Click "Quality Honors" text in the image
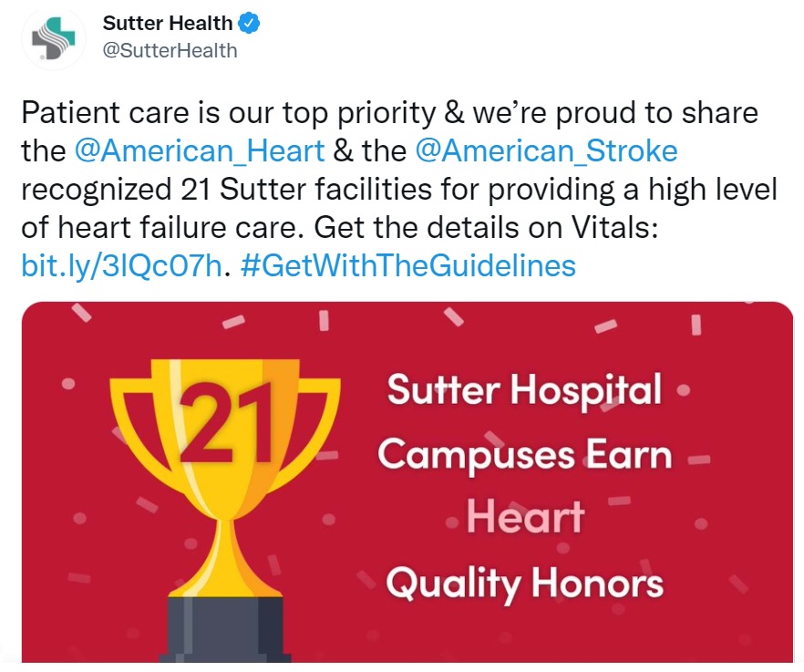This screenshot has height=672, width=804. click(x=524, y=582)
